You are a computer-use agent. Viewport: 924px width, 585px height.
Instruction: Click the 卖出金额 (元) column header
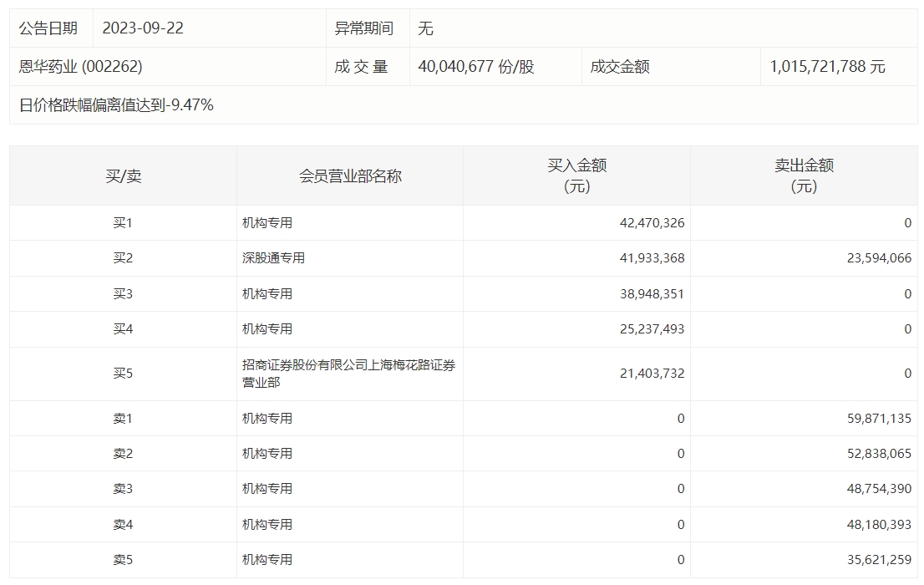[804, 176]
